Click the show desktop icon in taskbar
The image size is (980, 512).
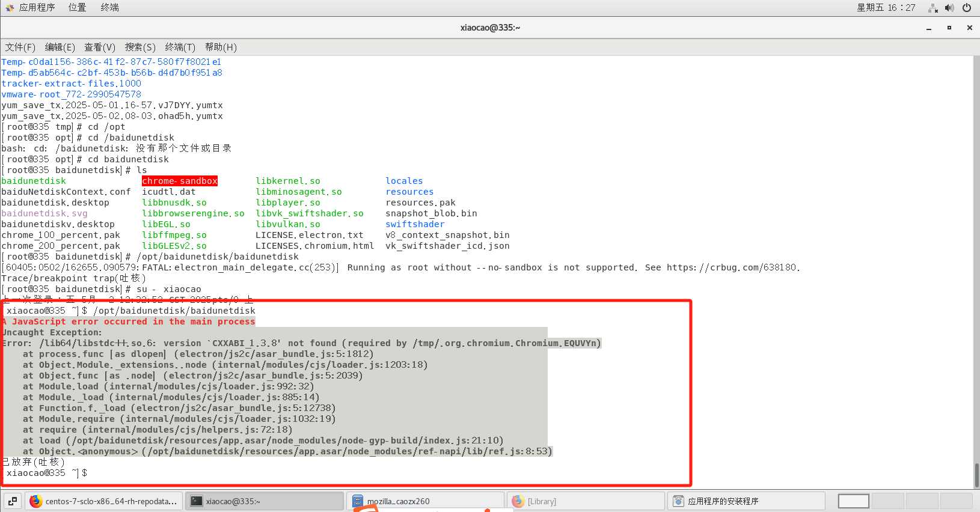coord(12,501)
